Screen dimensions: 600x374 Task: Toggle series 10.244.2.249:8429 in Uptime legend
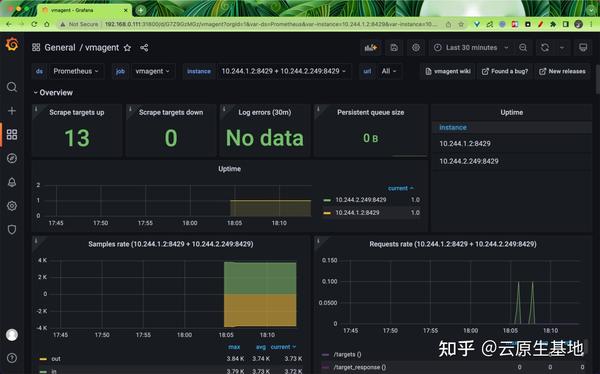(360, 200)
